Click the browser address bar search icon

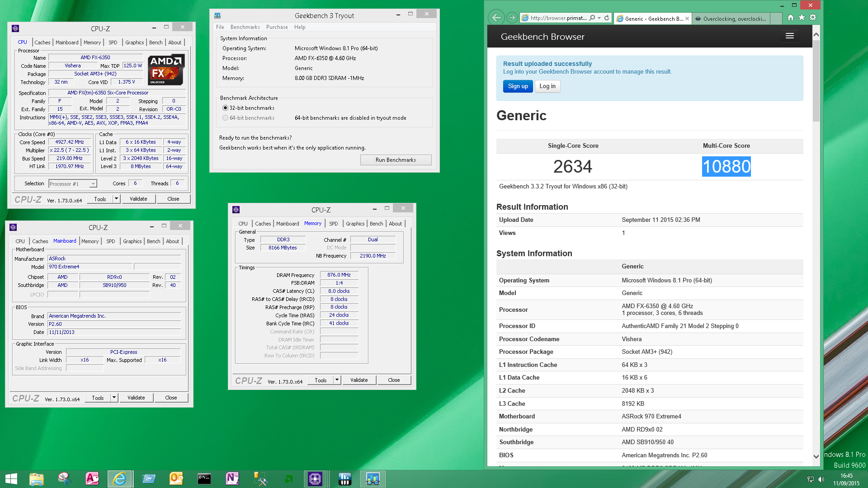592,18
